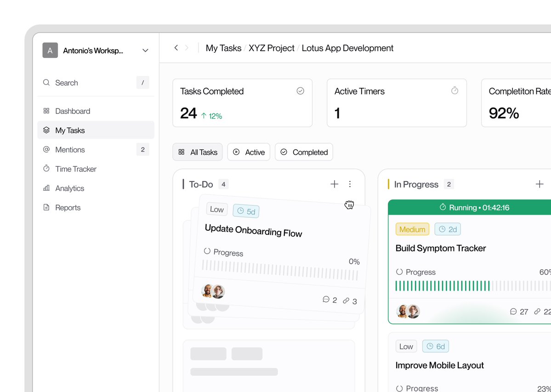Click the Running 01:42:16 timer banner

[470, 207]
